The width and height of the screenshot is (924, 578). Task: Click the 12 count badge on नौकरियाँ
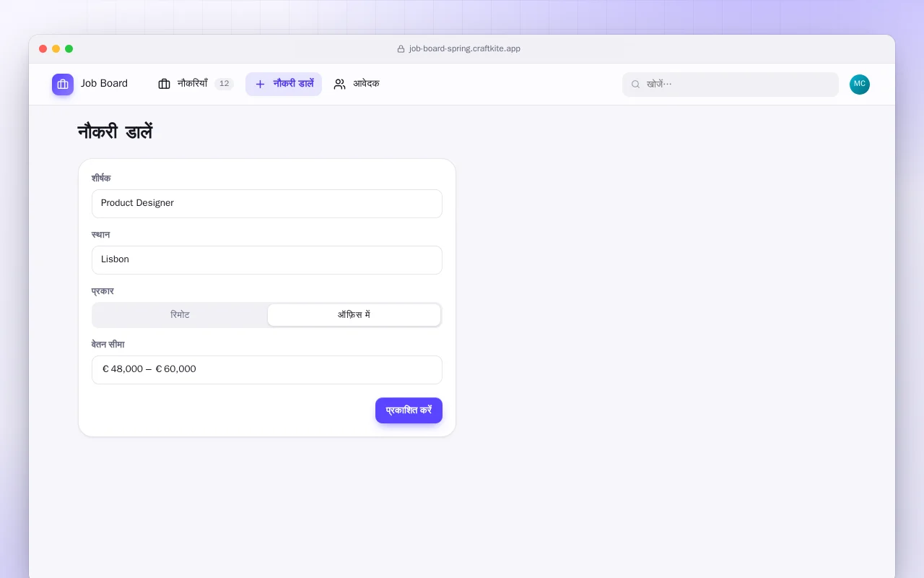(x=224, y=84)
